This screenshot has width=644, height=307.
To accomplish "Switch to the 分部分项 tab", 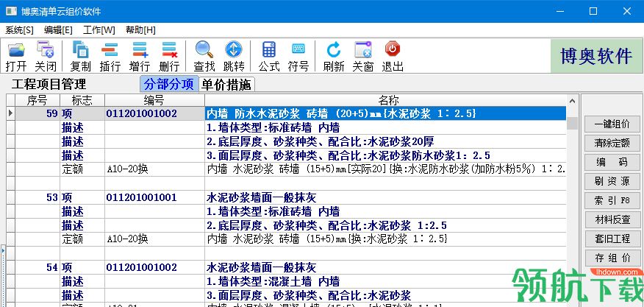I will [x=169, y=85].
